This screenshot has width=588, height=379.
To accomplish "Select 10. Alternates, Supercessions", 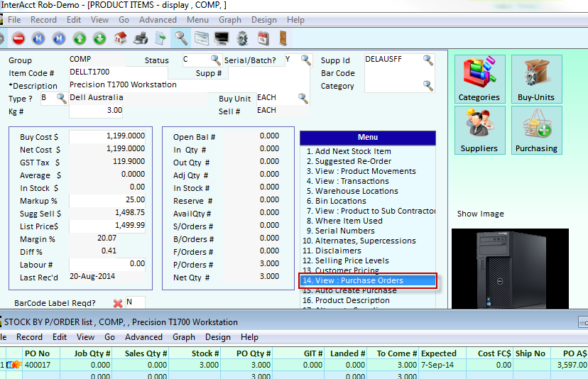I will [359, 241].
